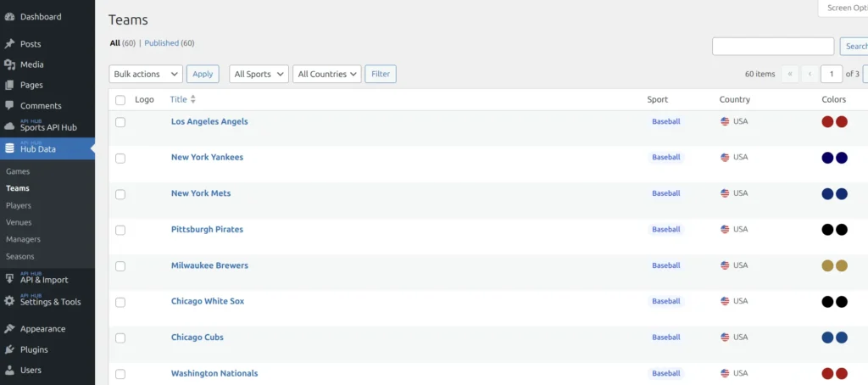Click the Media library icon
The height and width of the screenshot is (385, 868).
pyautogui.click(x=9, y=64)
